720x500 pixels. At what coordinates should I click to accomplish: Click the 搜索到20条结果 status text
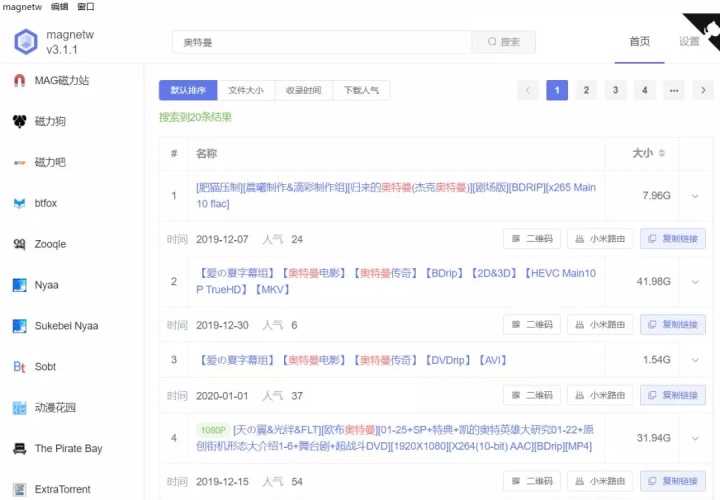(x=196, y=117)
